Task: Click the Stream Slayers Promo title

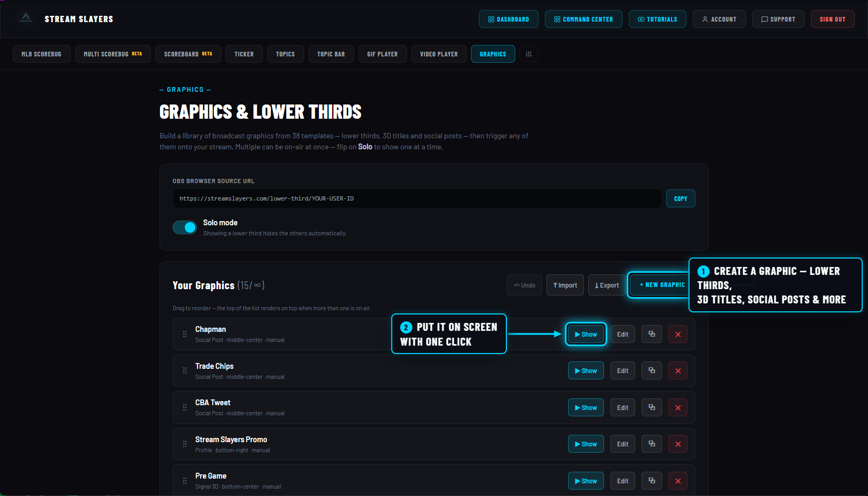Action: pyautogui.click(x=231, y=440)
